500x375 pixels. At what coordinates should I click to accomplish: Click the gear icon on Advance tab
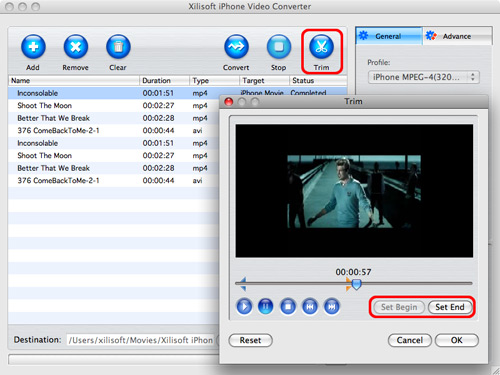(x=431, y=35)
